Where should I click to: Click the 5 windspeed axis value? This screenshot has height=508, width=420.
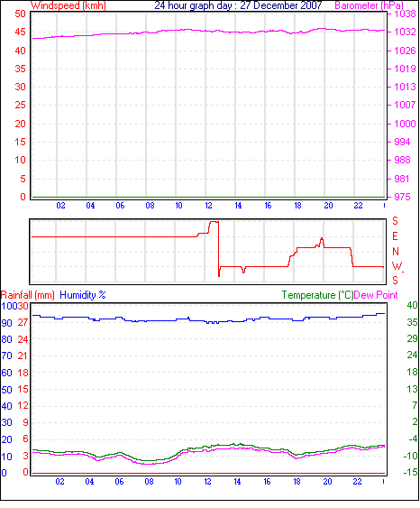pyautogui.click(x=23, y=179)
